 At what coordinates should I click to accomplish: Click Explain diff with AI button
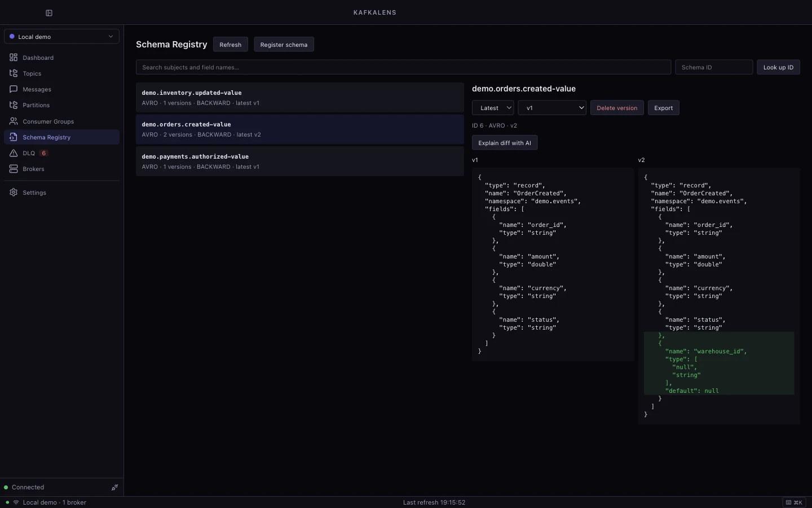click(505, 143)
